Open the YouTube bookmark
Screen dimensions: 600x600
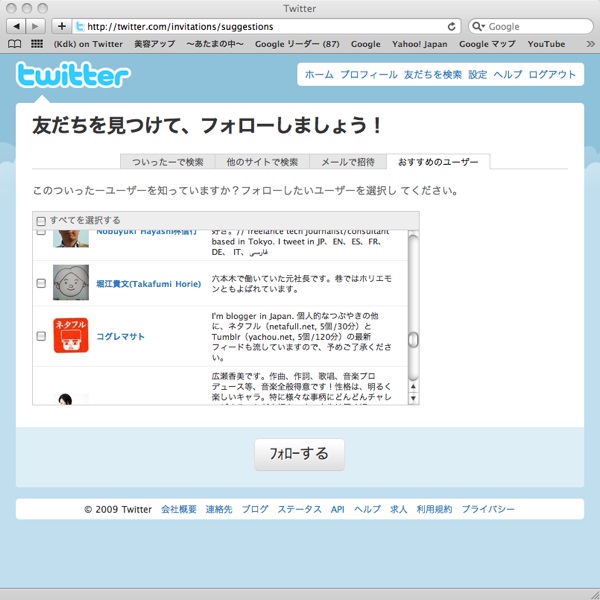click(x=546, y=44)
